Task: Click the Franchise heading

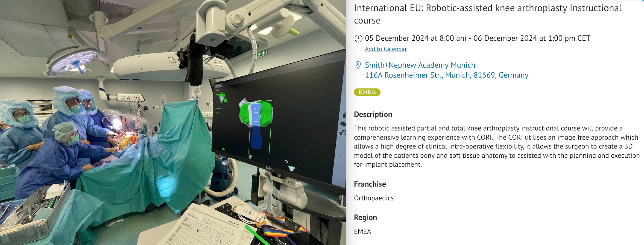Action: click(x=370, y=184)
